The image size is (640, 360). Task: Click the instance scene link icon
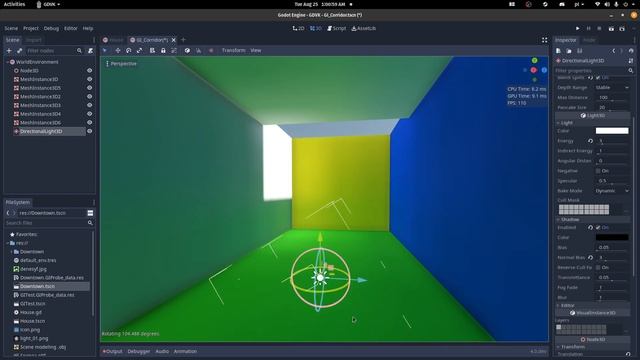[19, 51]
